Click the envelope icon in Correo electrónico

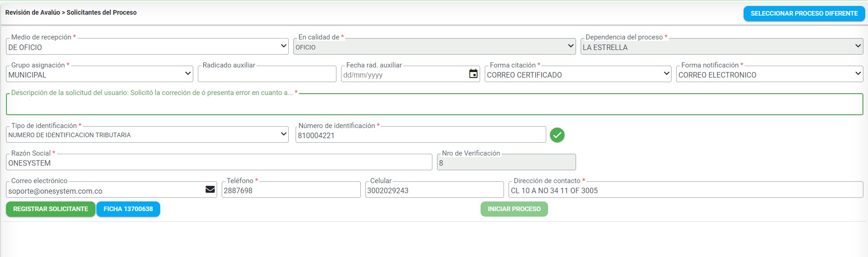click(210, 190)
